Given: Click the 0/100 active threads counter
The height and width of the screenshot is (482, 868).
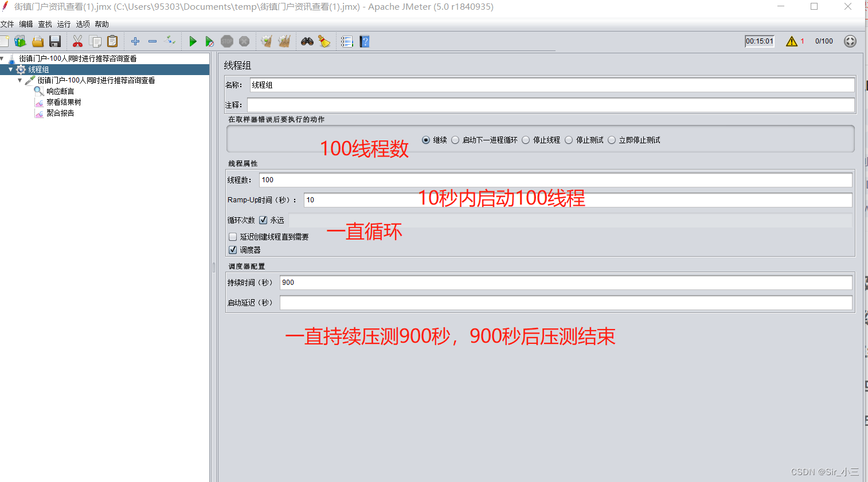Looking at the screenshot, I should (x=824, y=41).
